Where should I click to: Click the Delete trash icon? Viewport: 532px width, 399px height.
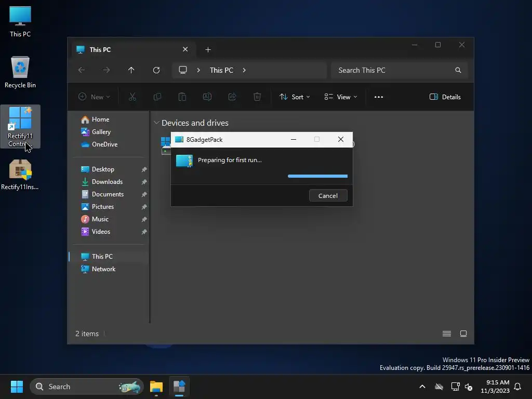coord(257,97)
